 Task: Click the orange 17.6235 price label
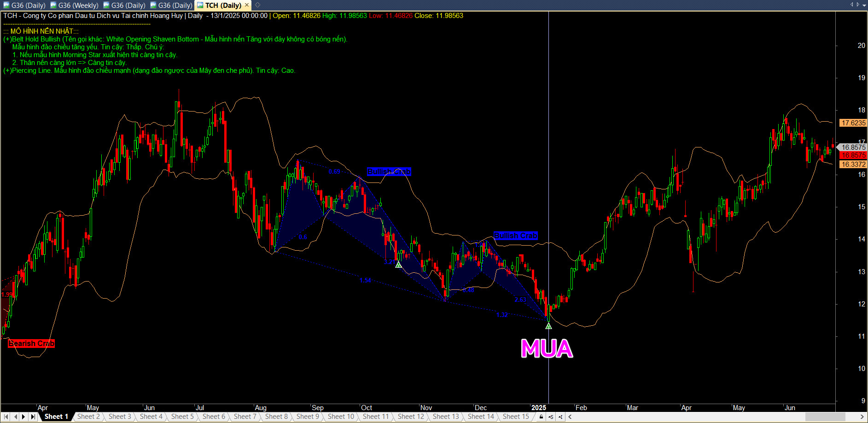pyautogui.click(x=853, y=123)
